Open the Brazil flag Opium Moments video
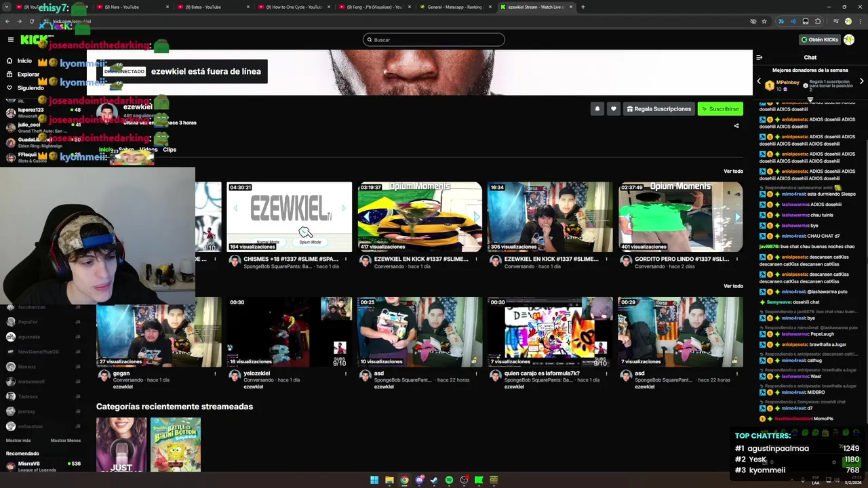Viewport: 868px width, 488px height. click(420, 217)
